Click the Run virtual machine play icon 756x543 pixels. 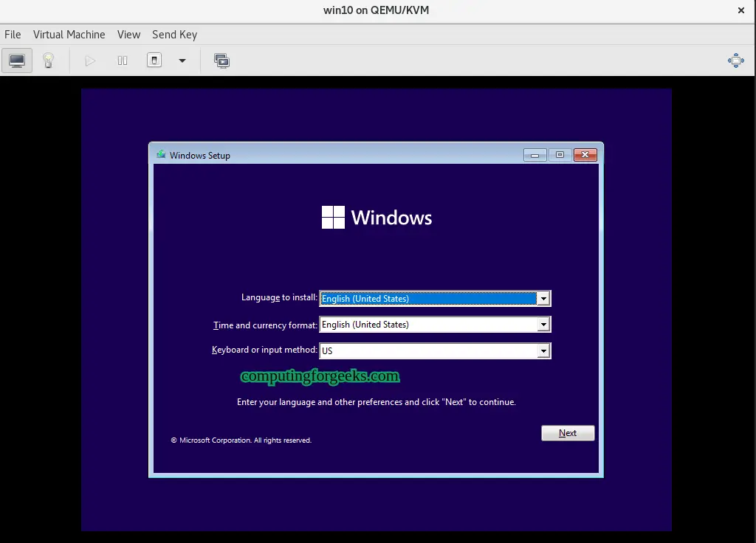(90, 60)
